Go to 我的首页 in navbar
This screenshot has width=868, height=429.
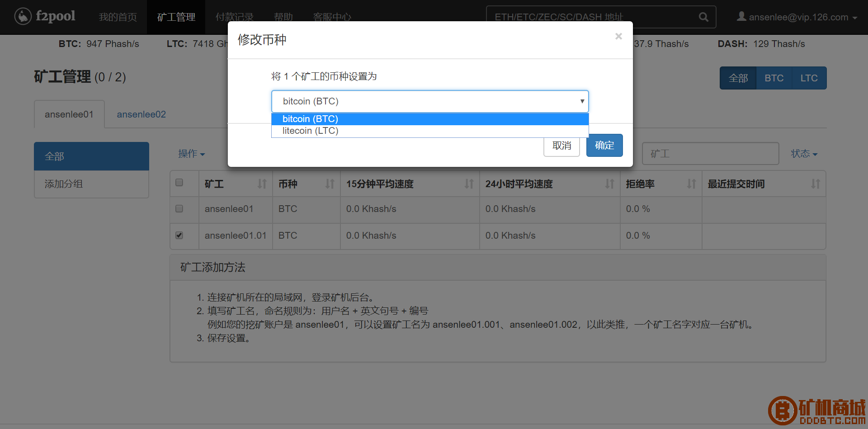(x=118, y=17)
